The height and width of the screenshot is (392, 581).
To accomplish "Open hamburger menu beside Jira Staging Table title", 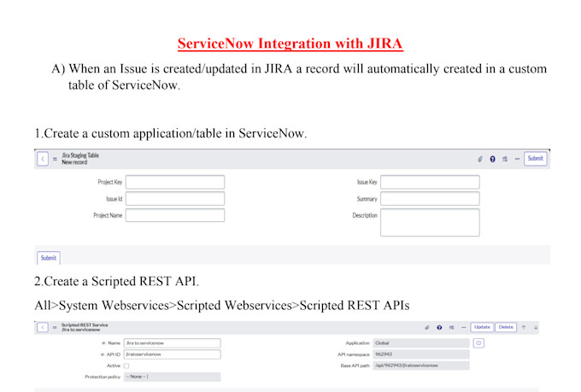I will 55,159.
